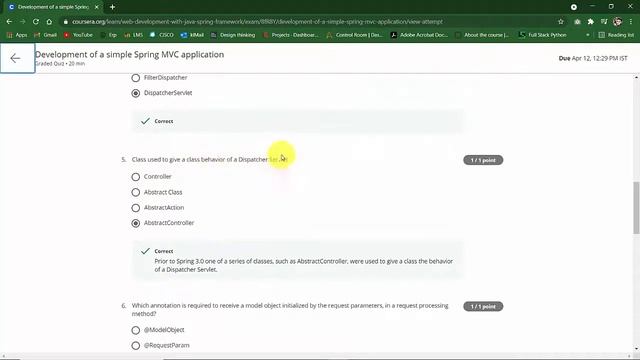This screenshot has width=640, height=360.
Task: Click question 5 text about Dispatcher Servlet
Action: [210, 160]
